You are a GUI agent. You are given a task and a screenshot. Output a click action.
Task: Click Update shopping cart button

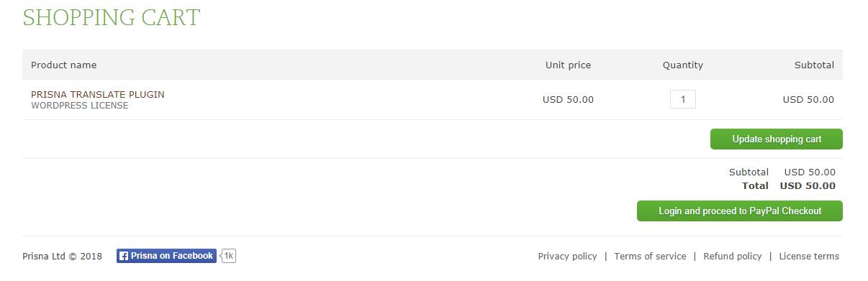(x=776, y=139)
